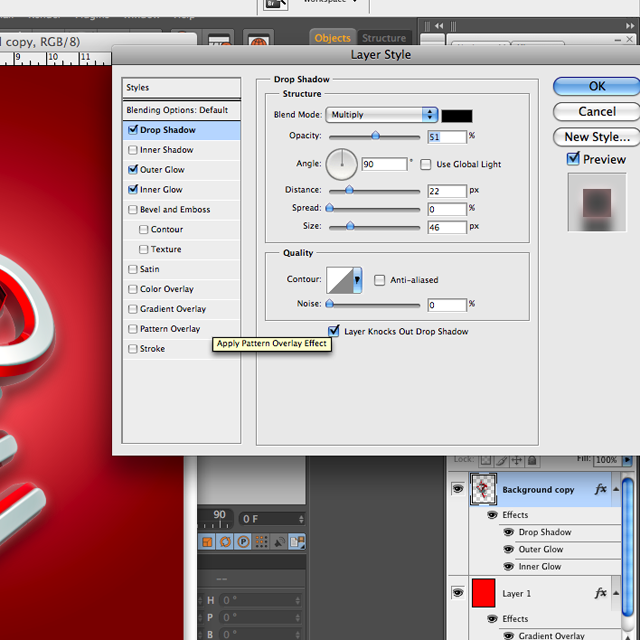Image resolution: width=640 pixels, height=640 pixels.
Task: Enable the Color Overlay checkbox
Action: 133,289
